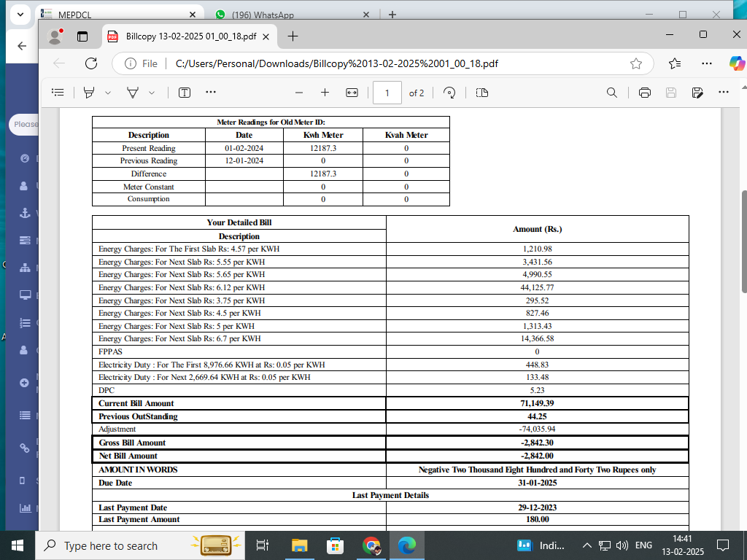Image resolution: width=747 pixels, height=560 pixels.
Task: Print the bill PDF
Action: click(x=644, y=93)
